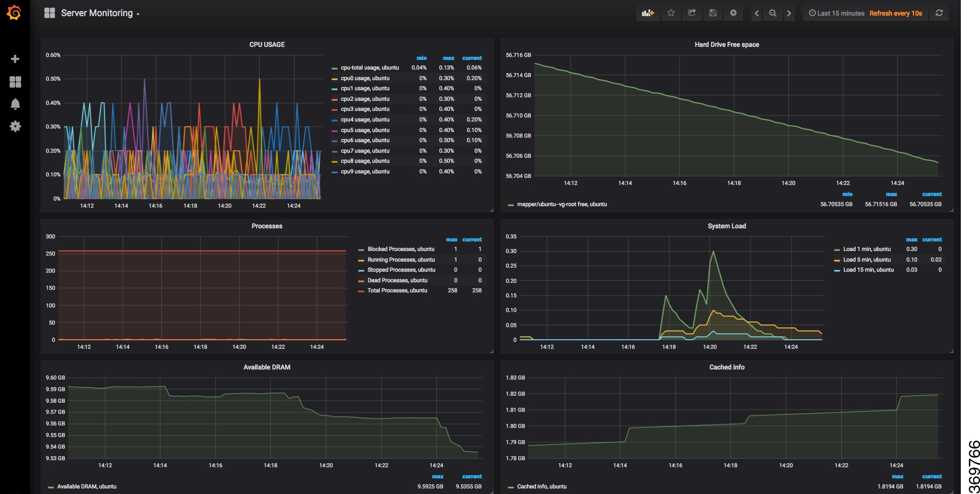Toggle cpu-total usage series in legend
This screenshot has height=494, width=980.
[369, 68]
